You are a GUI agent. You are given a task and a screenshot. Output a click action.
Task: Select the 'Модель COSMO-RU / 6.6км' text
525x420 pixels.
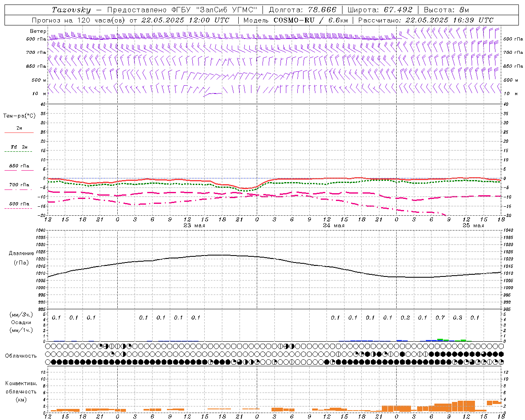[295, 20]
